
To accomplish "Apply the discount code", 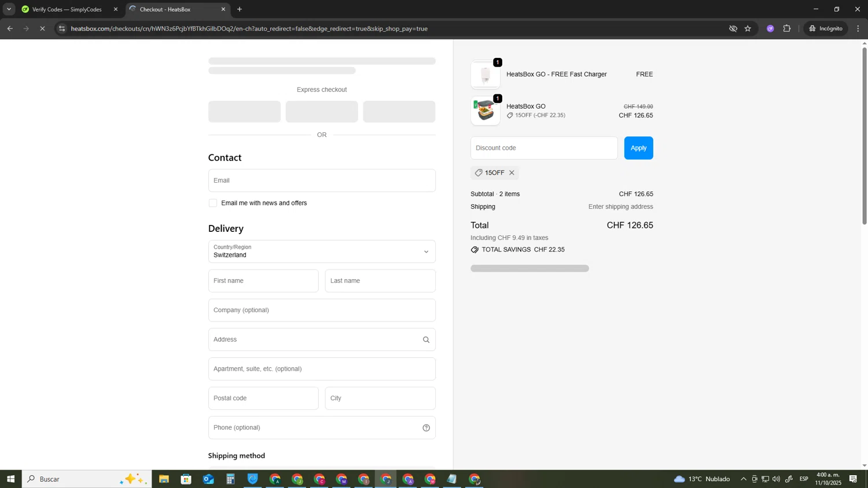I will [x=638, y=148].
